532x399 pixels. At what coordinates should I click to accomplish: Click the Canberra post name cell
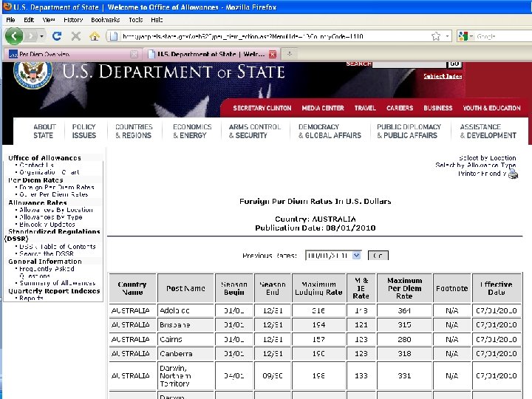(x=185, y=353)
